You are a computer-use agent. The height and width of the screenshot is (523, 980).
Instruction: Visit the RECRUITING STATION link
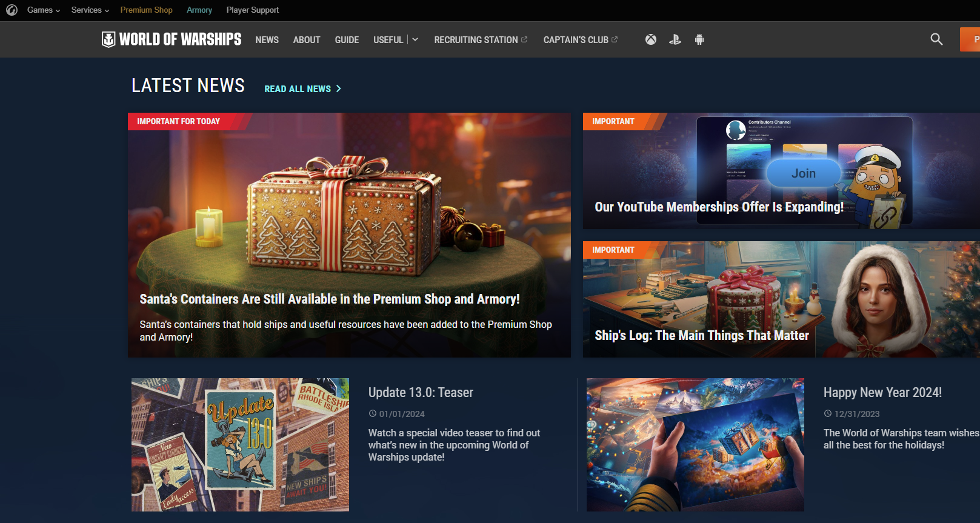(x=481, y=39)
